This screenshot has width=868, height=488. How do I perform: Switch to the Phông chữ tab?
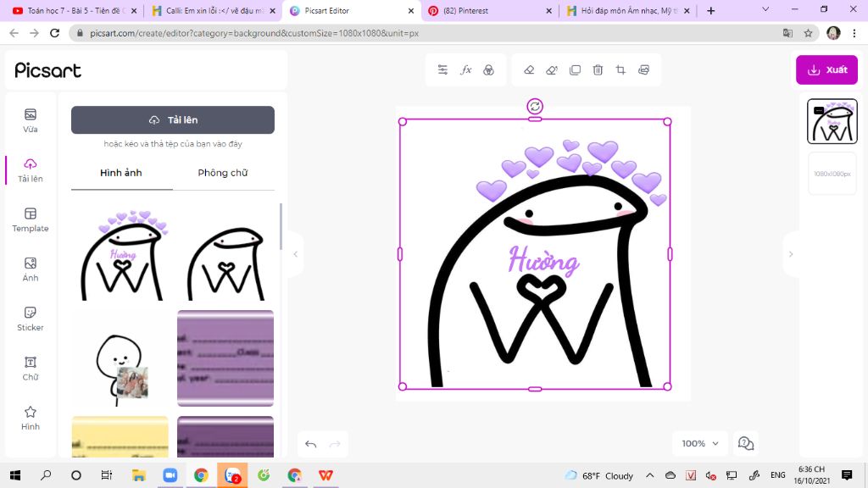click(223, 173)
